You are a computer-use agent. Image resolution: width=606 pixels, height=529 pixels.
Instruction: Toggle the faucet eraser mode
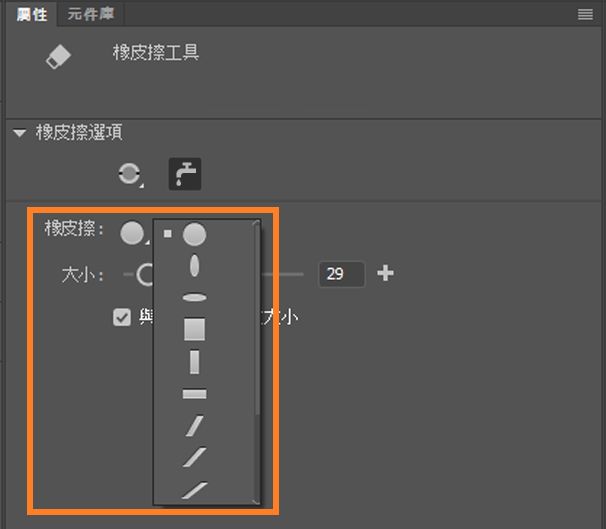point(185,174)
